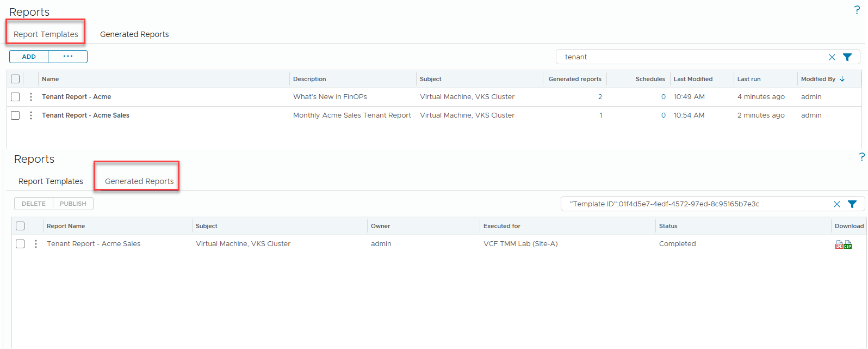Clear the Template ID filter with the X icon

point(836,204)
